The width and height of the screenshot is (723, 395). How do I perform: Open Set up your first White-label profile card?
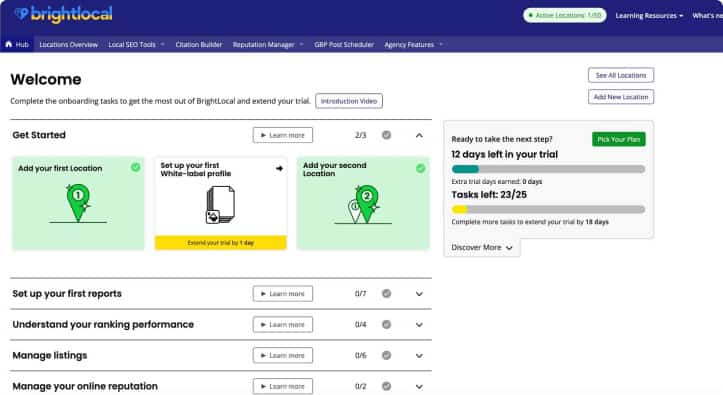pos(220,203)
